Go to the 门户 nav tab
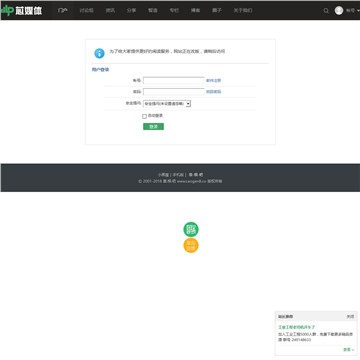Screen dimensions: 360x360 (63, 10)
